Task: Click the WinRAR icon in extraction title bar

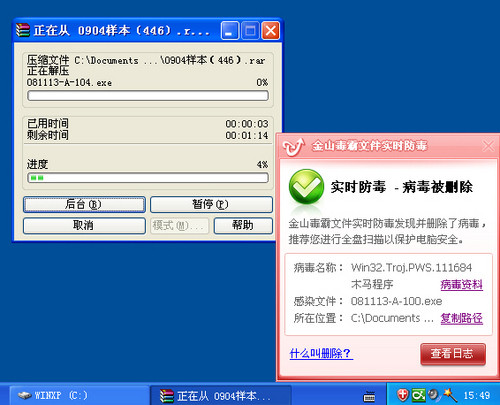Action: 23,30
